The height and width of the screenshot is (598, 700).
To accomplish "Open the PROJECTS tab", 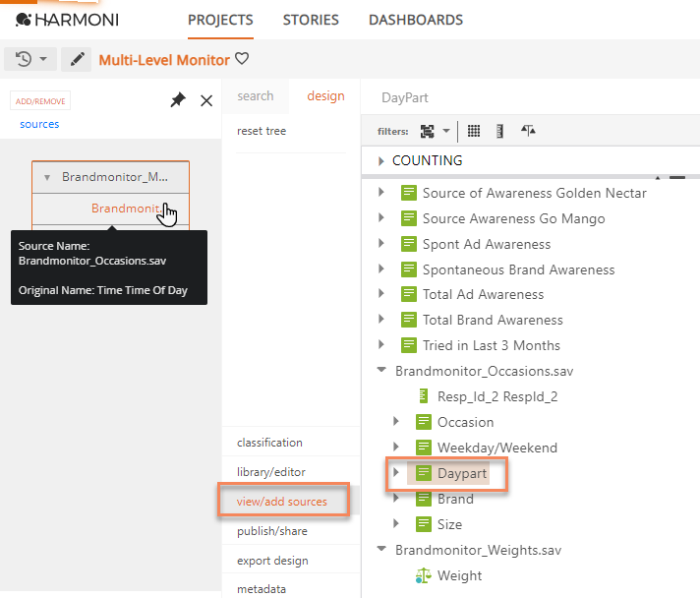I will (220, 20).
